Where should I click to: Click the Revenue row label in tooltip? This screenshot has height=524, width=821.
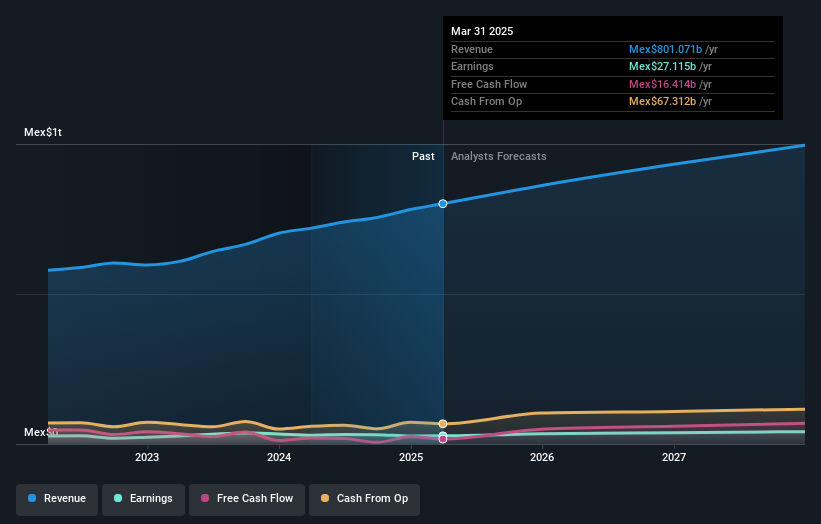pyautogui.click(x=472, y=49)
